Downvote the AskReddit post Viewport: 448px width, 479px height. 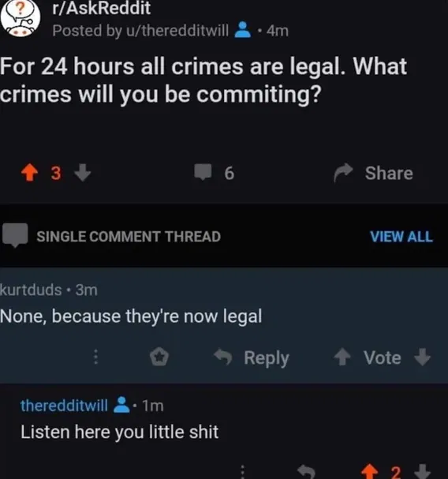83,173
